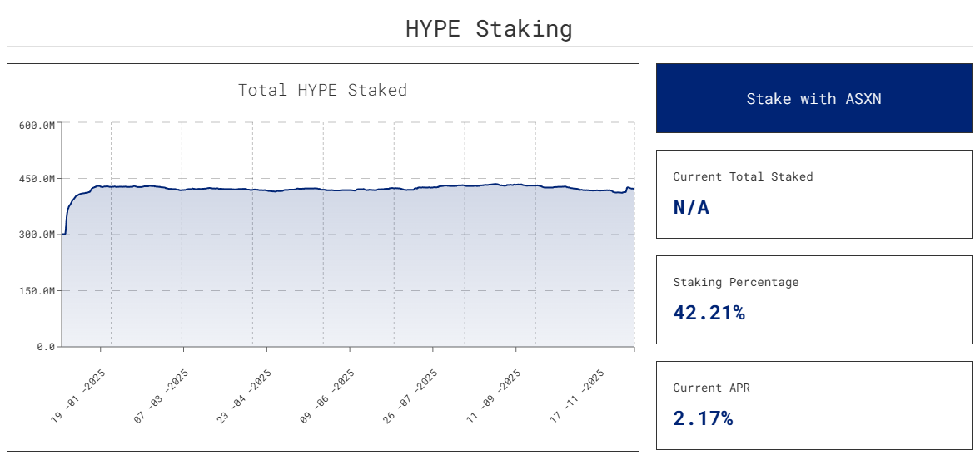
Task: Click the Stake with ASXN button
Action: [813, 98]
